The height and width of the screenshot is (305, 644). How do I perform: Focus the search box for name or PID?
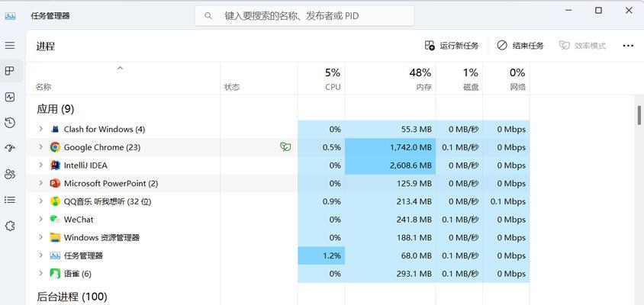tap(304, 16)
